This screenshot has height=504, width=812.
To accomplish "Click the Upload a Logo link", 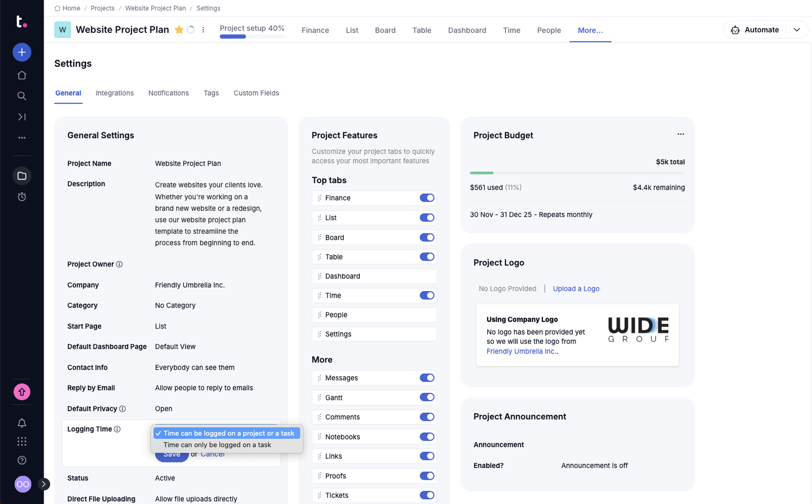I will click(576, 289).
